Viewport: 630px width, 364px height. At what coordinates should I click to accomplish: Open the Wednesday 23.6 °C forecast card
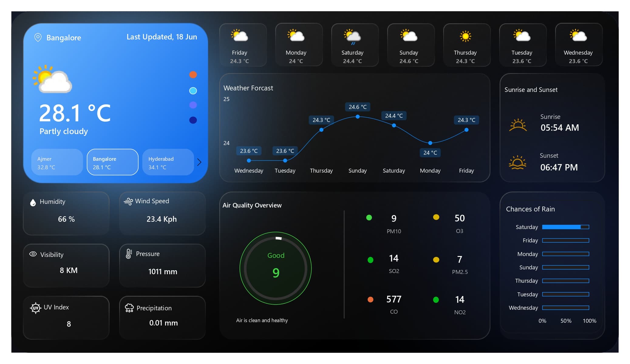[x=579, y=45]
